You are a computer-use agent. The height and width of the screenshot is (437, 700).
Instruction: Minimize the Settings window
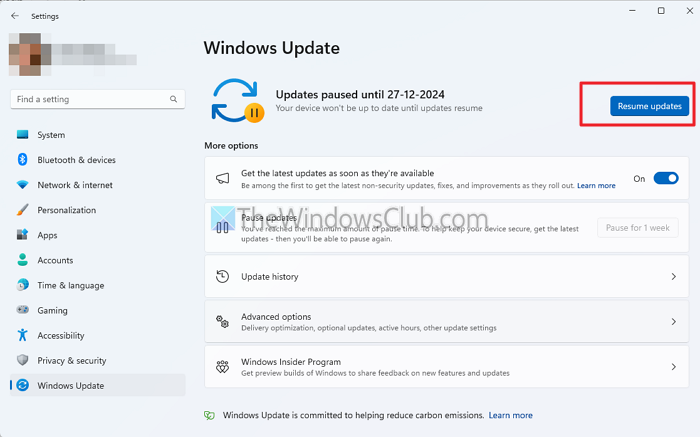click(x=632, y=10)
